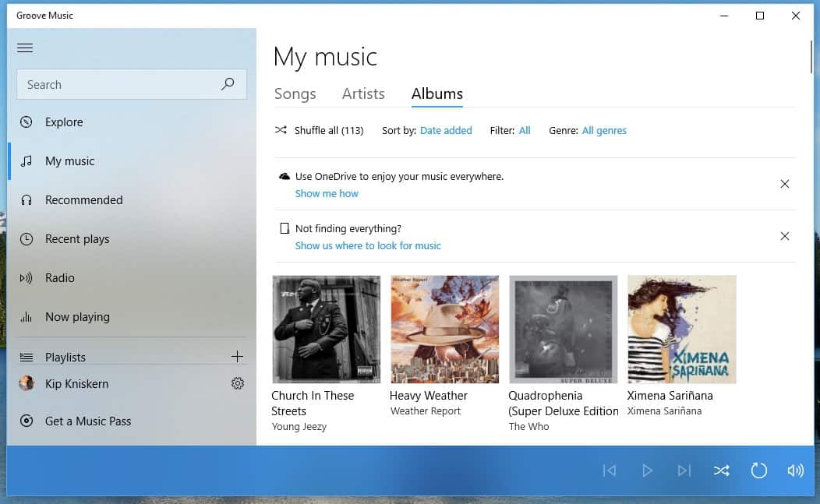Click the Recent plays clock icon
This screenshot has width=820, height=504.
point(27,239)
